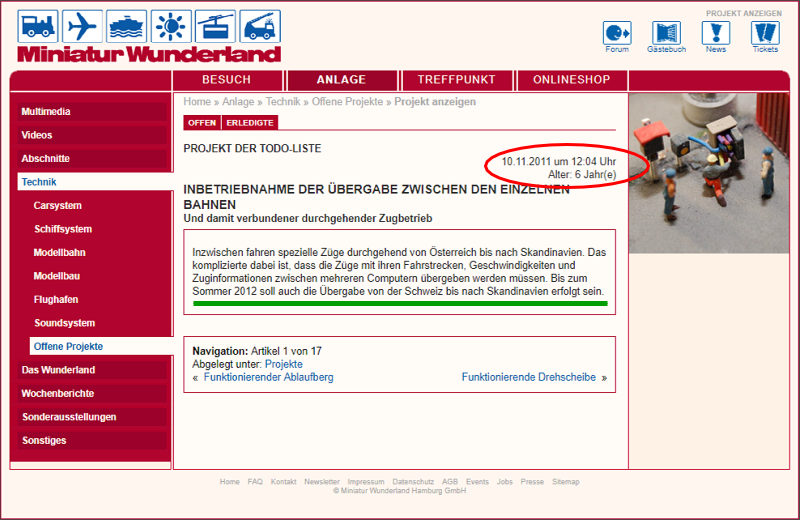Open the Tickets icon
Image resolution: width=800 pixels, height=520 pixels.
(x=765, y=37)
